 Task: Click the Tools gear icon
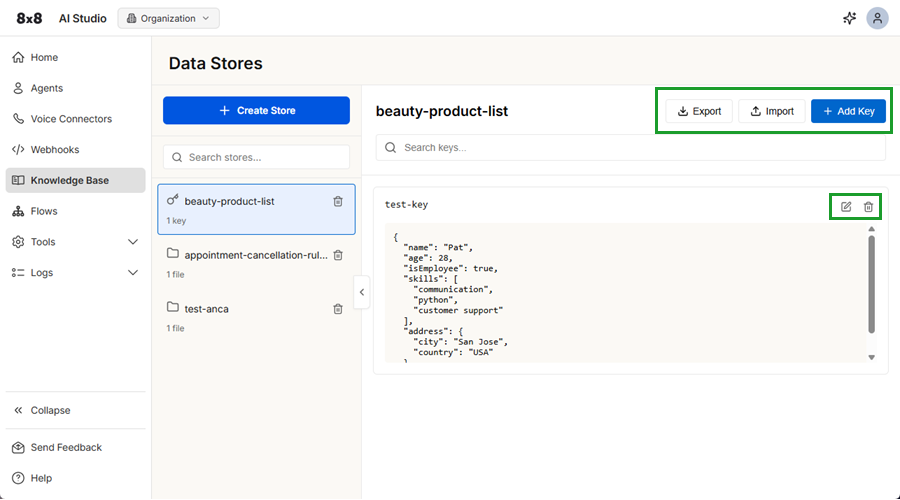(x=18, y=242)
